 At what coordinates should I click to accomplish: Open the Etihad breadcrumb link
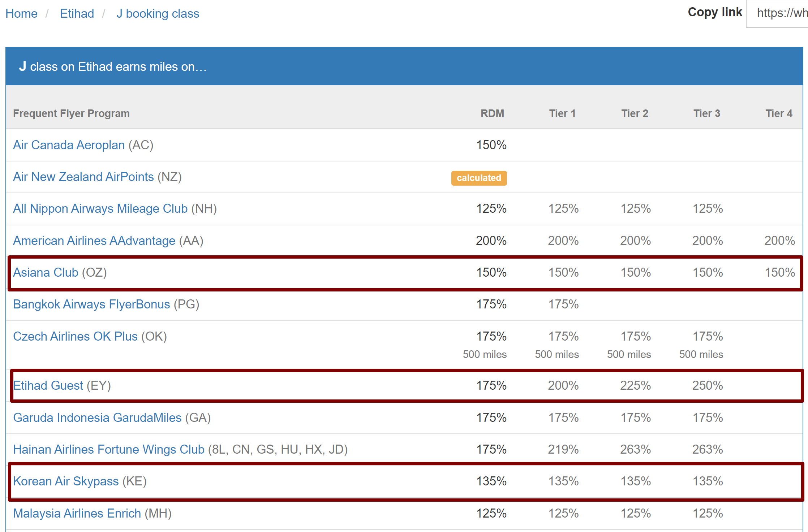coord(77,13)
